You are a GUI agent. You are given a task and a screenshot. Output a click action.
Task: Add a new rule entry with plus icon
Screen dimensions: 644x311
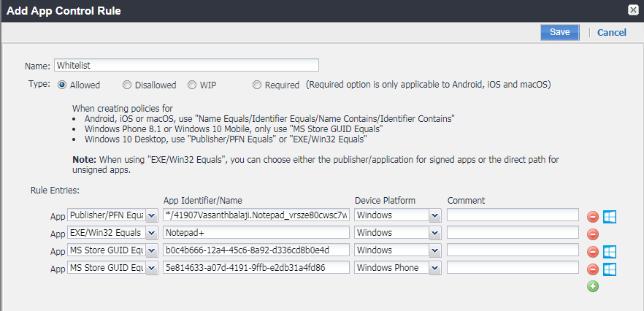(x=593, y=286)
